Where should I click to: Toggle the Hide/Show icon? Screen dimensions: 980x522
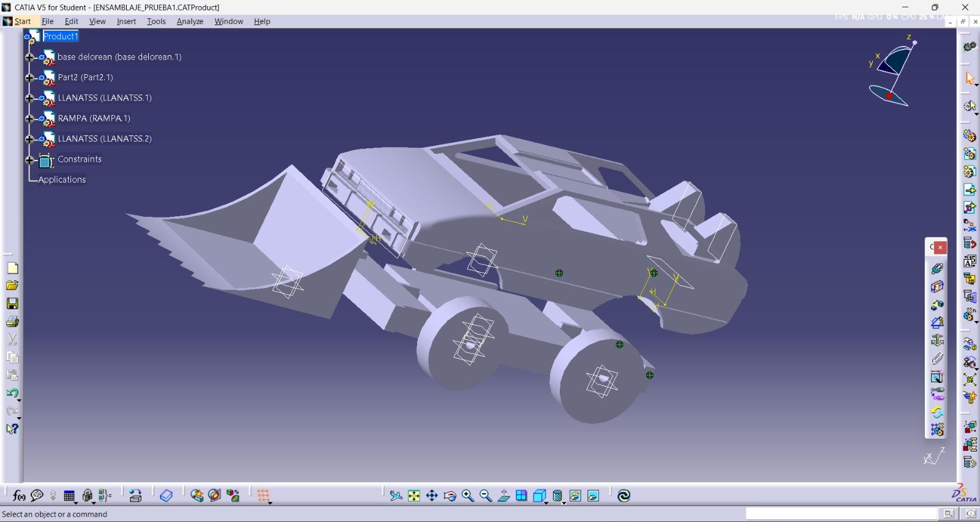pos(575,496)
